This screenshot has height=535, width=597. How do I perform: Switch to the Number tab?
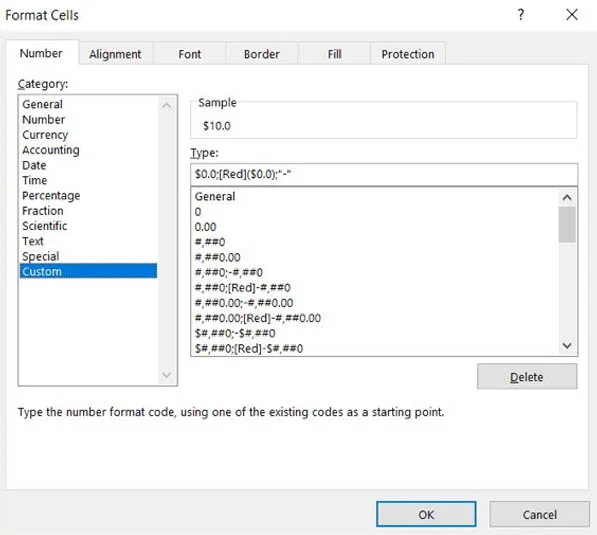pos(41,53)
